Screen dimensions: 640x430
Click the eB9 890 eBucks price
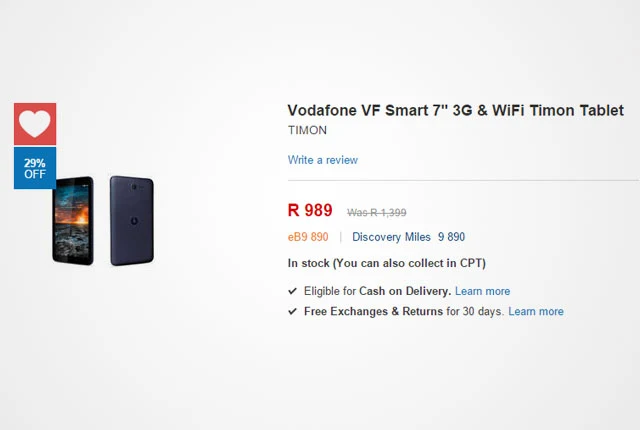coord(308,237)
